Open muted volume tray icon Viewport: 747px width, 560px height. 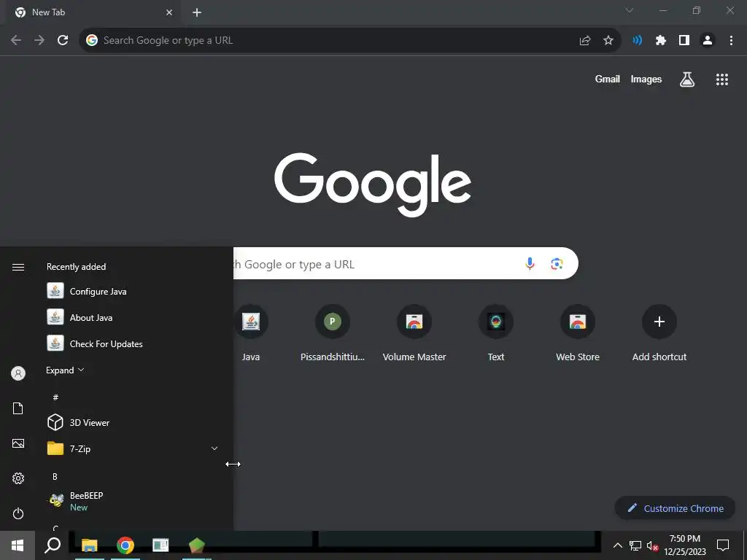coord(652,545)
